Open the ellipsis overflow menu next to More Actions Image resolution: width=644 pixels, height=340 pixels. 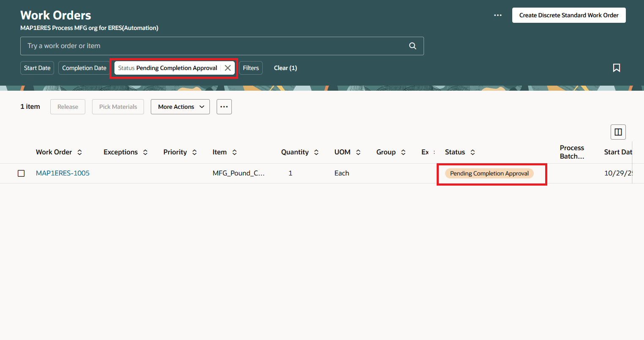224,107
